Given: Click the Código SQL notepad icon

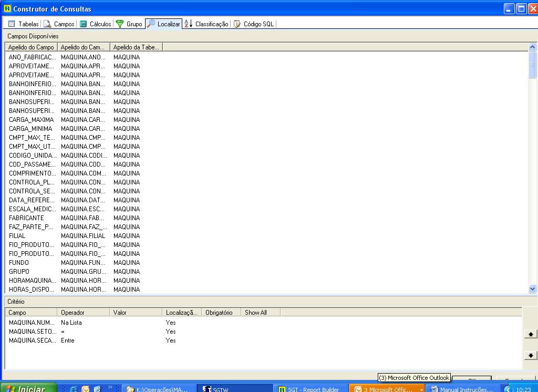Looking at the screenshot, I should point(237,24).
